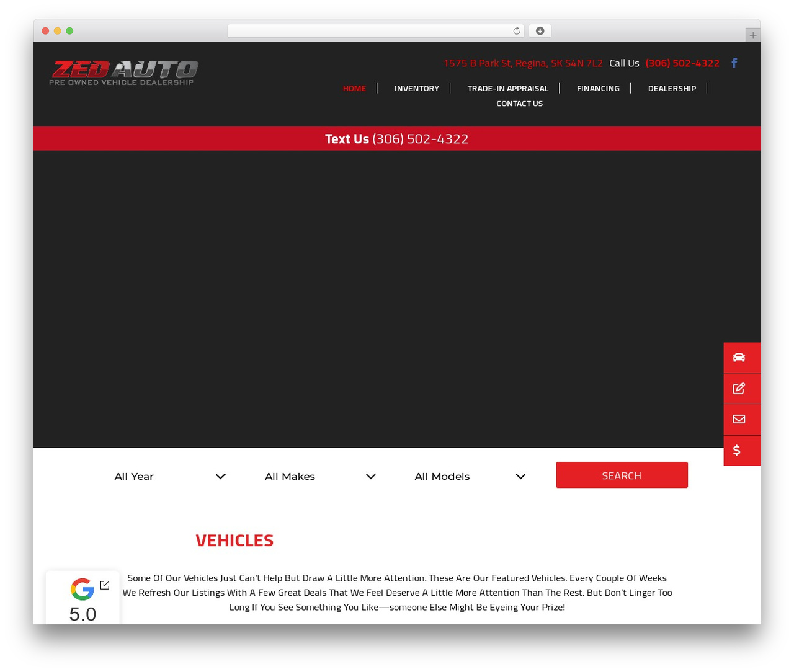This screenshot has height=672, width=794.
Task: Go to the Home menu item
Action: coord(354,88)
